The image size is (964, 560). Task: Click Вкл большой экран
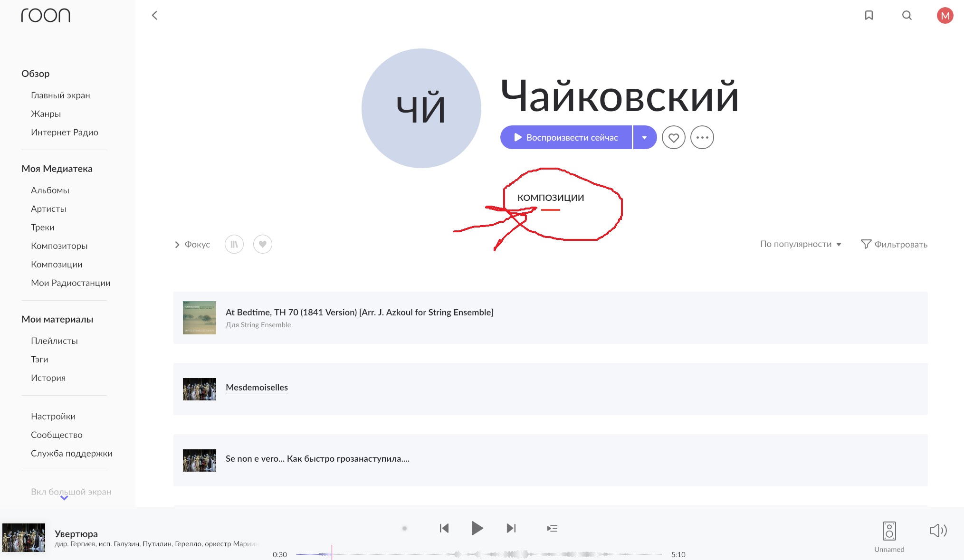coord(71,492)
